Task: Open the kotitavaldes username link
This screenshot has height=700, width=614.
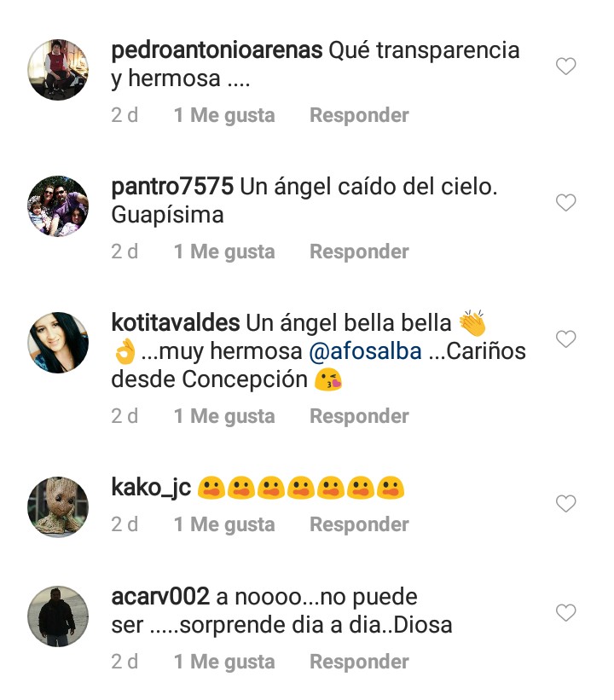Action: coord(176,323)
